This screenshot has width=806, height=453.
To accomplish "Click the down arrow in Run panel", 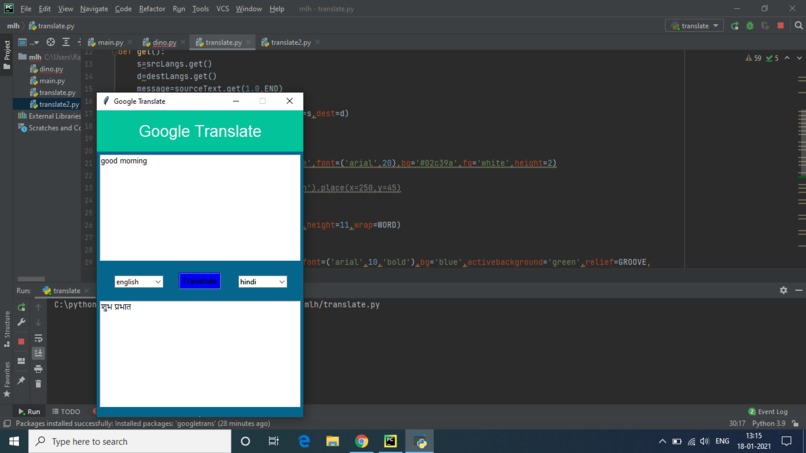I will (x=39, y=322).
